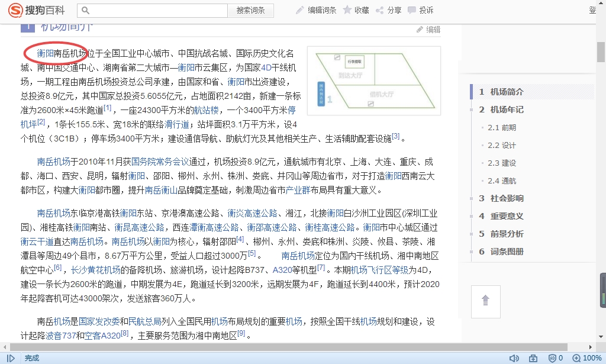Select 社会影响 in the contents list
The height and width of the screenshot is (364, 606).
tap(507, 198)
